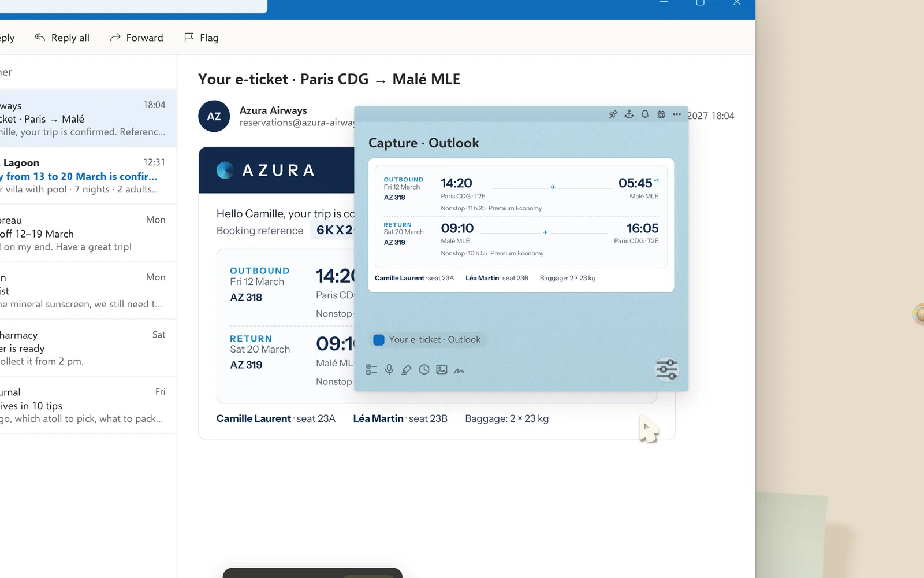This screenshot has width=924, height=578.
Task: Click the crumpled paper icon on the note
Action: (661, 114)
